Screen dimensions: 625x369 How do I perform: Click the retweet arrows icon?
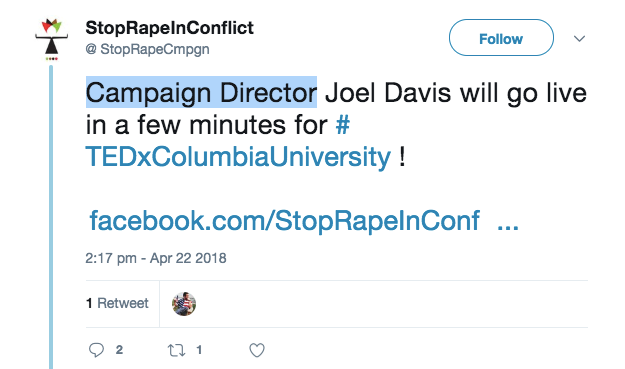click(x=176, y=350)
